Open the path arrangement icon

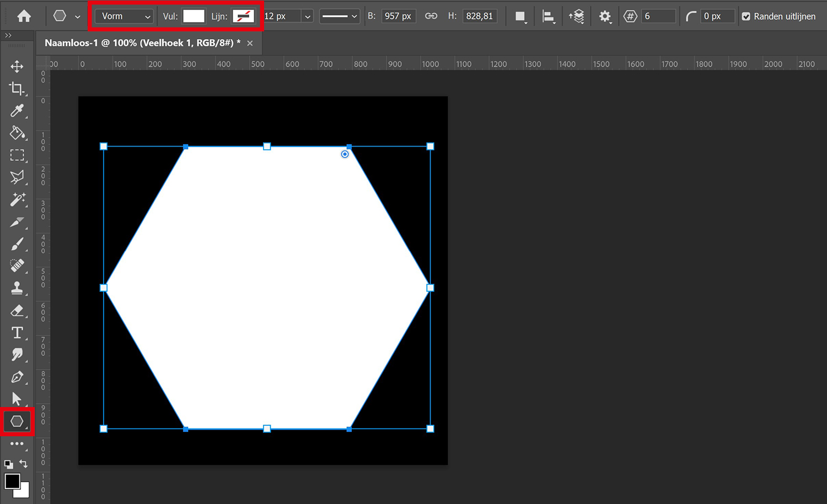(x=577, y=17)
